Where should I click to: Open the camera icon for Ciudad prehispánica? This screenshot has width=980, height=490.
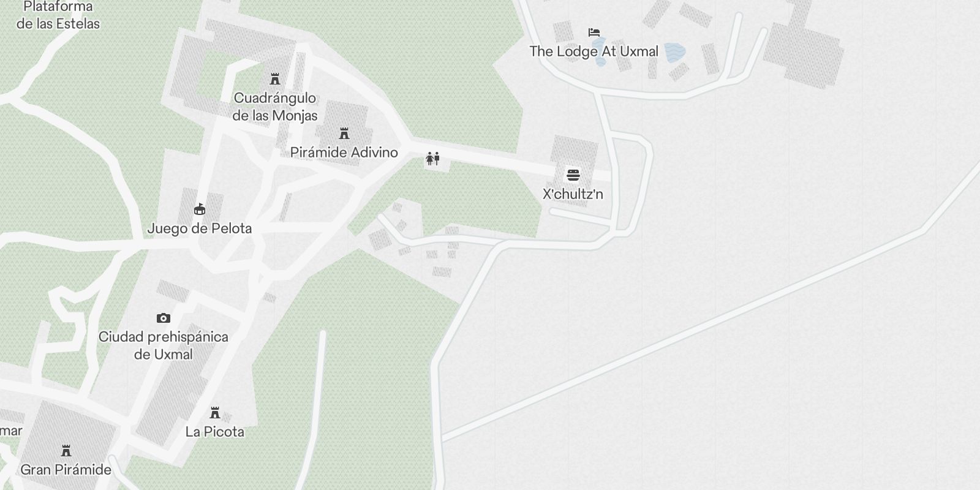[x=164, y=318]
